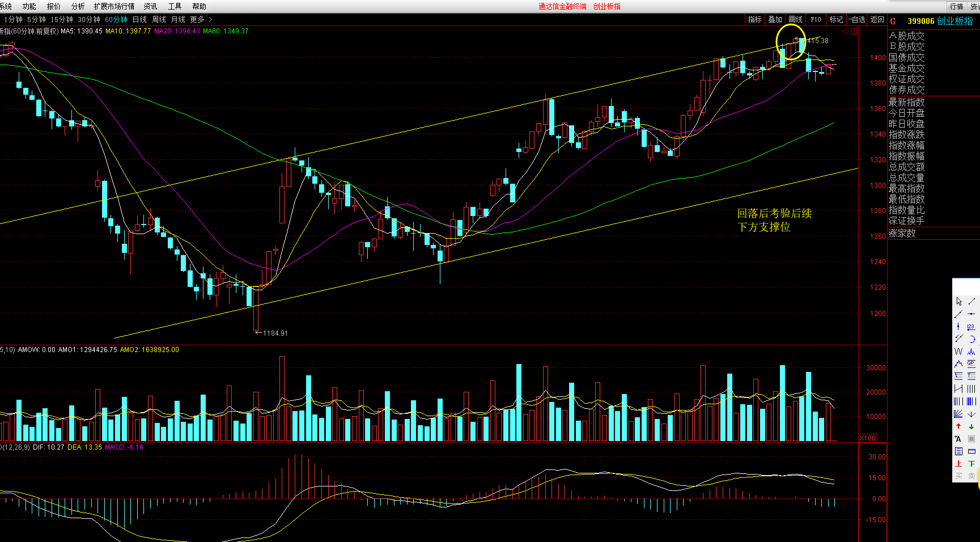The width and height of the screenshot is (980, 542).
Task: Select the 指数涨跌 row
Action: (907, 134)
